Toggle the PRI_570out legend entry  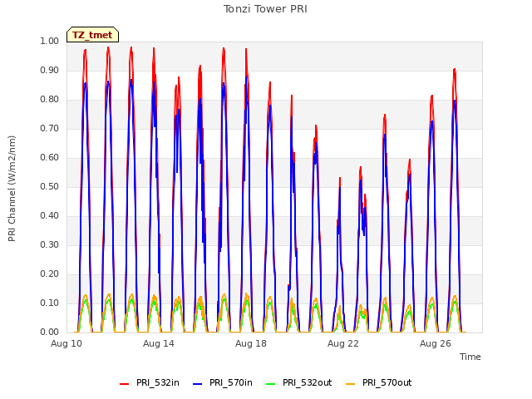click(379, 382)
